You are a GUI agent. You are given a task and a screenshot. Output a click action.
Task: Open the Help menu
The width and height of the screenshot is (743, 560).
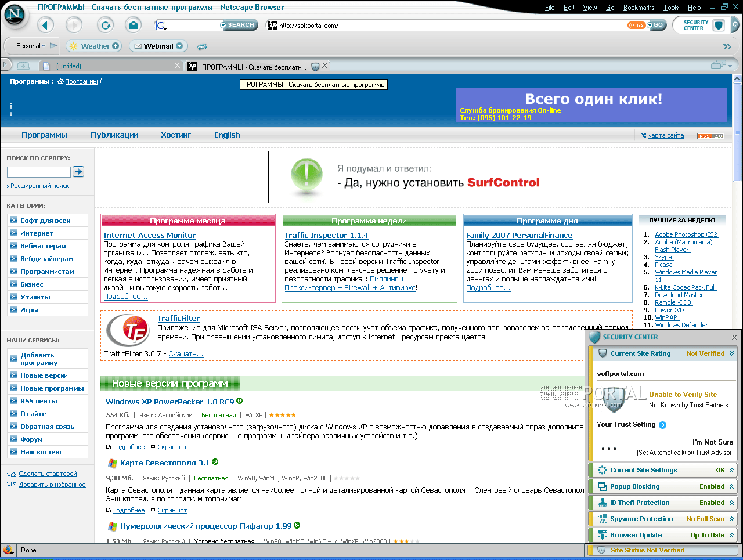coord(694,8)
